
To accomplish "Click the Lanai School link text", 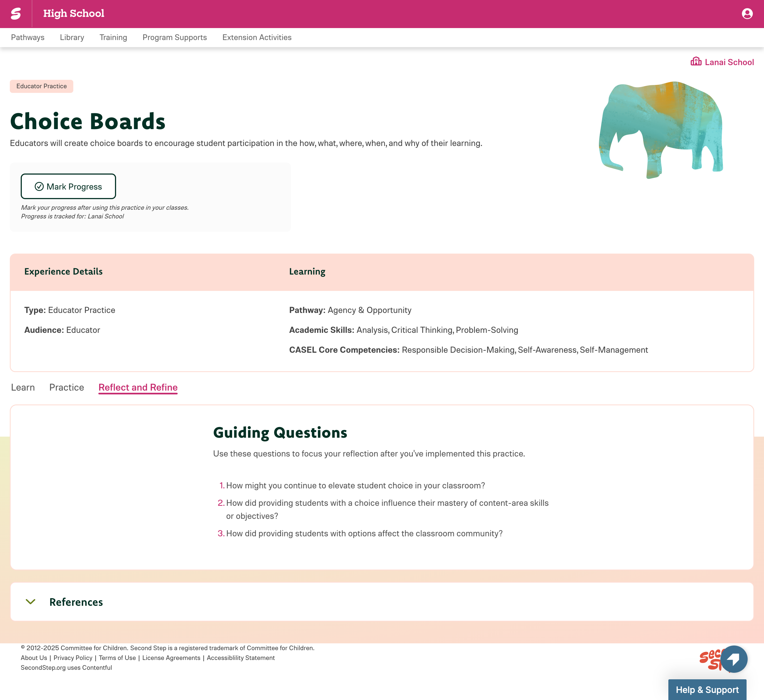I will pos(729,62).
